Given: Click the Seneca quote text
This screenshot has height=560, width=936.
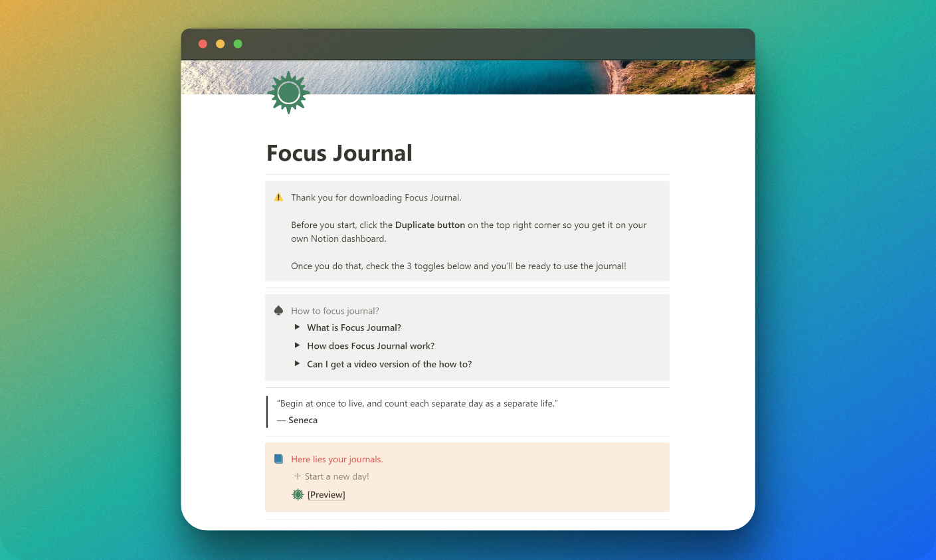Looking at the screenshot, I should coord(417,404).
